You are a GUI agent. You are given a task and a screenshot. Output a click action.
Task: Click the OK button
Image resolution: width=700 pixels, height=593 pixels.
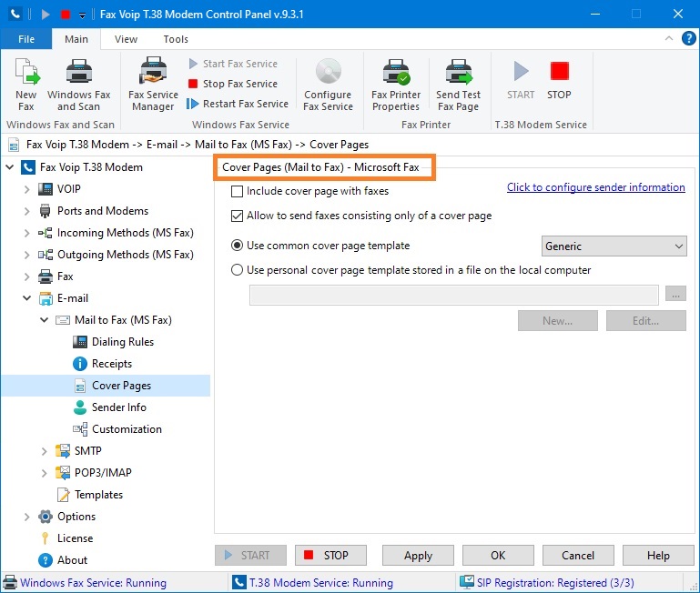coord(498,556)
